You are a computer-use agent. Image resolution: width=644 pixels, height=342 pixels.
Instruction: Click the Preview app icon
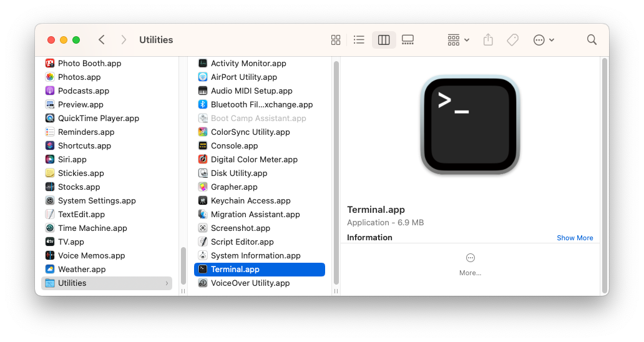click(x=50, y=105)
